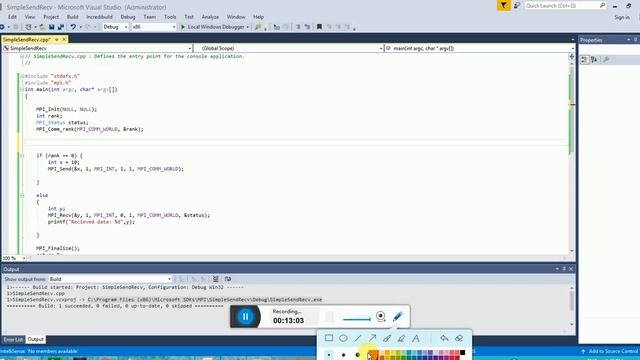
Task: Open the SimpleSendRecv project scope dropdown
Action: (x=97, y=48)
